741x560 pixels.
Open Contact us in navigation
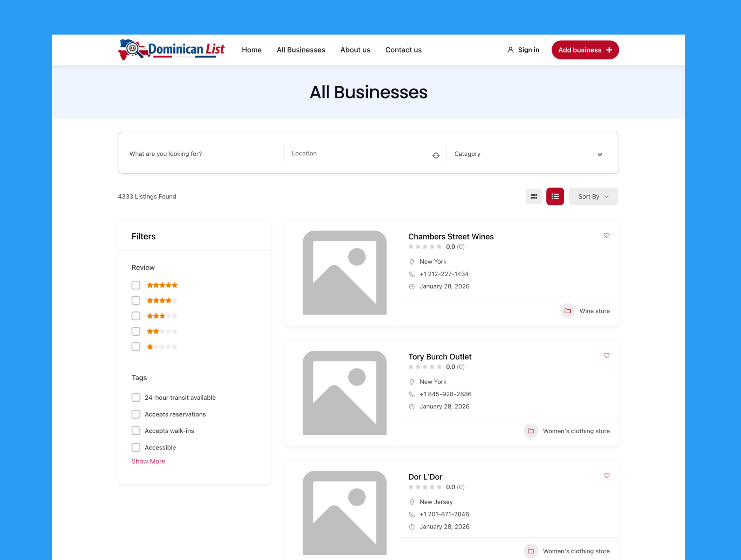tap(403, 50)
